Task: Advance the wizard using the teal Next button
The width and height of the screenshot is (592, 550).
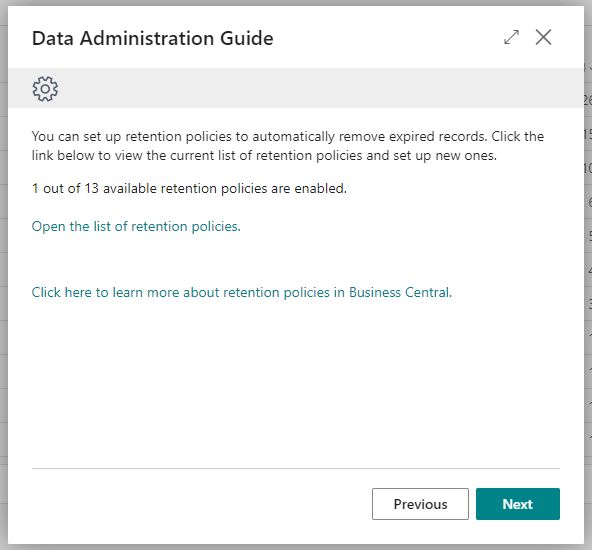Action: 518,504
